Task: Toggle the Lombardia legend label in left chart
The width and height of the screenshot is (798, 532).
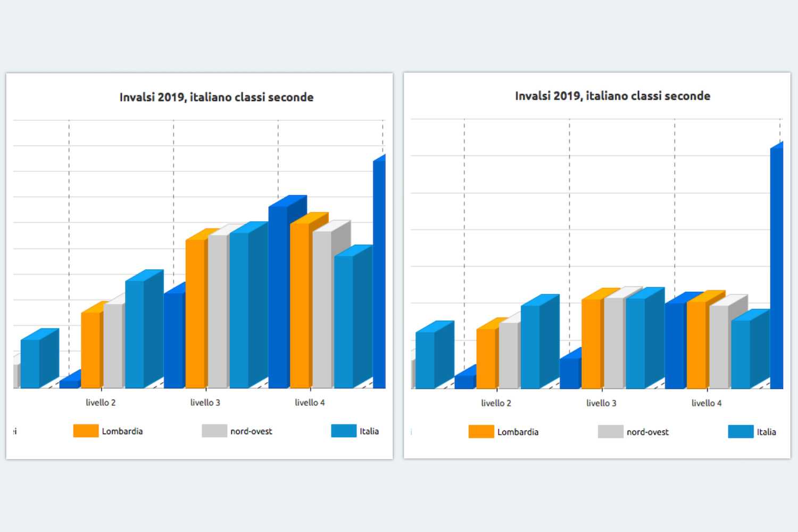Action: pos(122,431)
